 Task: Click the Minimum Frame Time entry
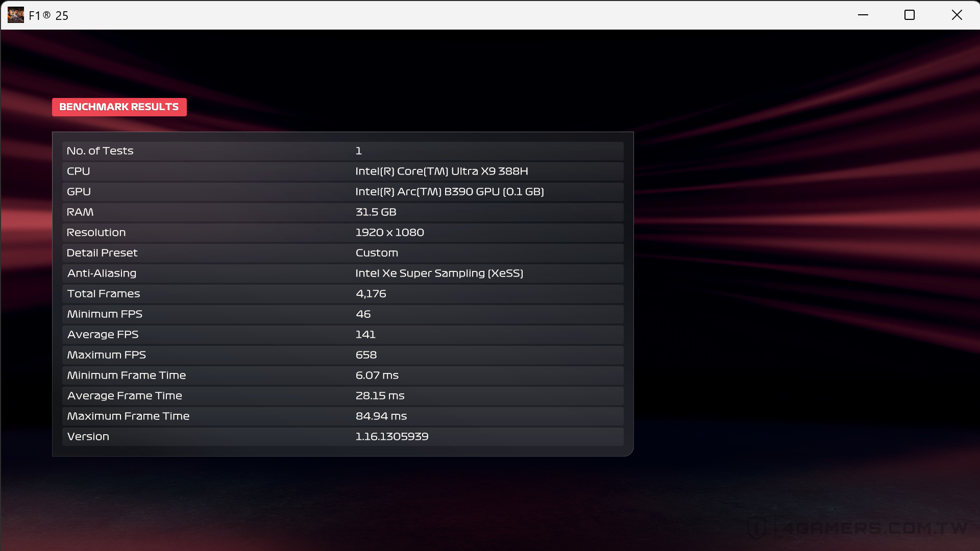[342, 375]
